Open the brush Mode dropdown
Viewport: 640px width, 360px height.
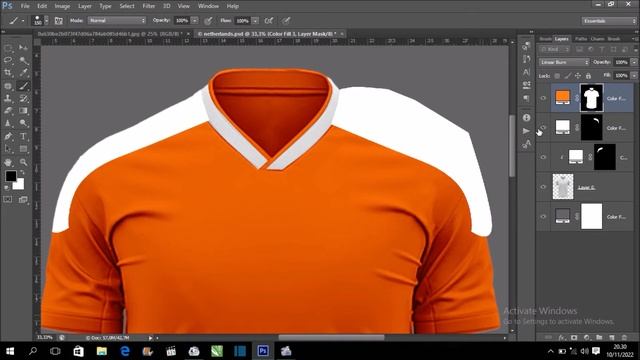pyautogui.click(x=117, y=20)
